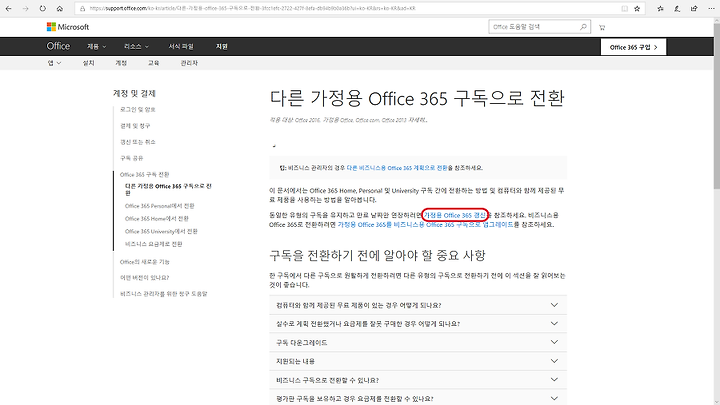Select the 설치 tab in the sub navigation
The image size is (720, 405).
(88, 63)
